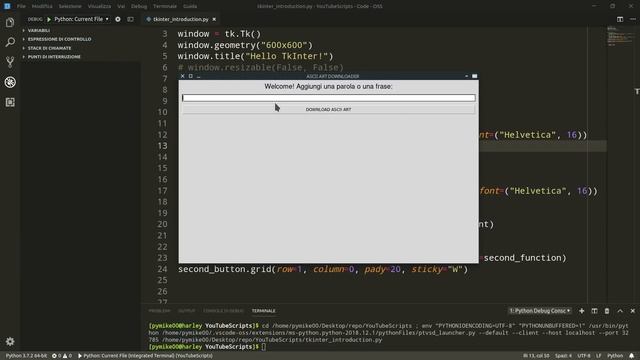The width and height of the screenshot is (640, 360).
Task: Show errors and warnings count in status bar
Action: [62, 356]
